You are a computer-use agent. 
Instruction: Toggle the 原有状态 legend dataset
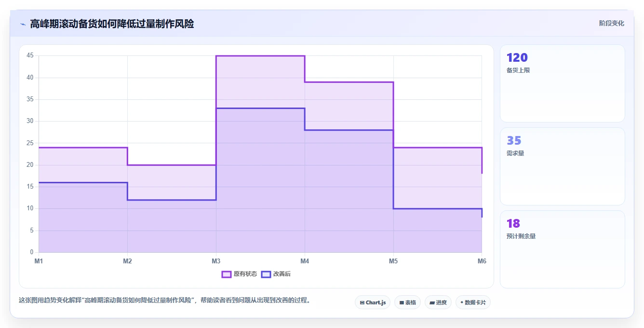(x=239, y=274)
